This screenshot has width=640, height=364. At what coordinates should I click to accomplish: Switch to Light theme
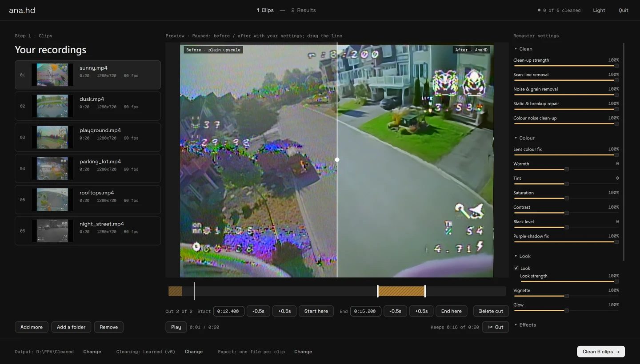[x=599, y=10]
